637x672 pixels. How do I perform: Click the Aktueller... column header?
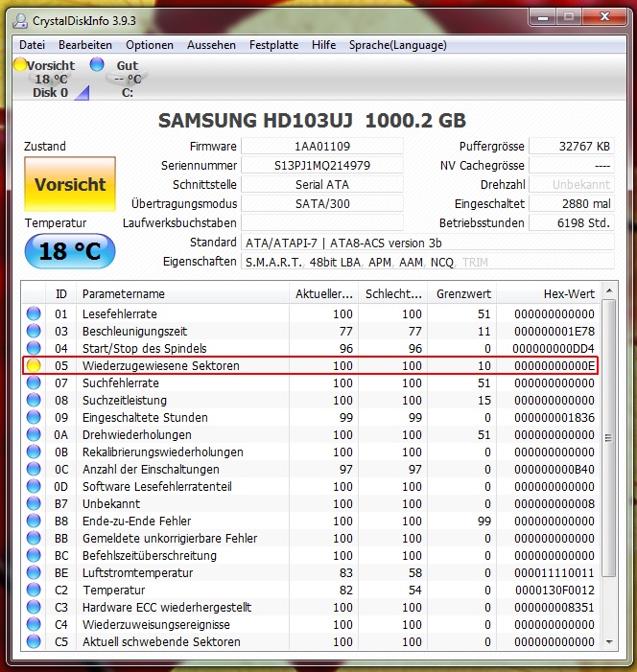323,293
